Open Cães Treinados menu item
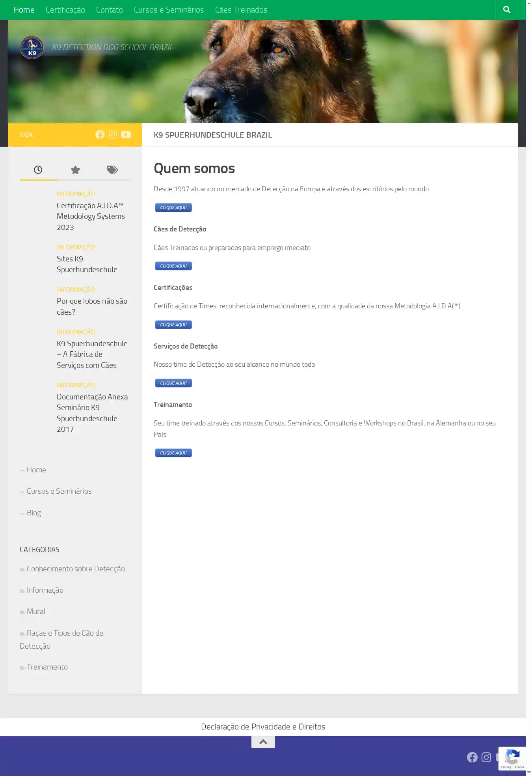The height and width of the screenshot is (776, 532). click(241, 10)
